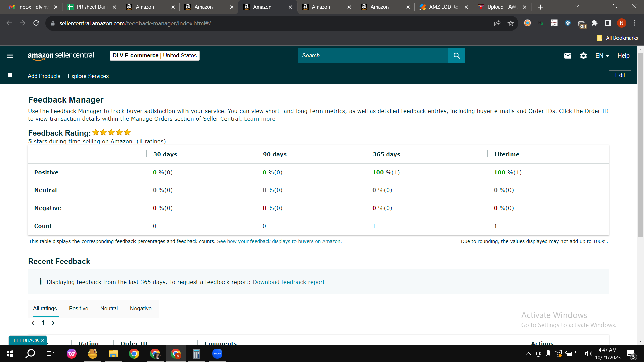
Task: Open the EN language dropdown
Action: tap(602, 56)
